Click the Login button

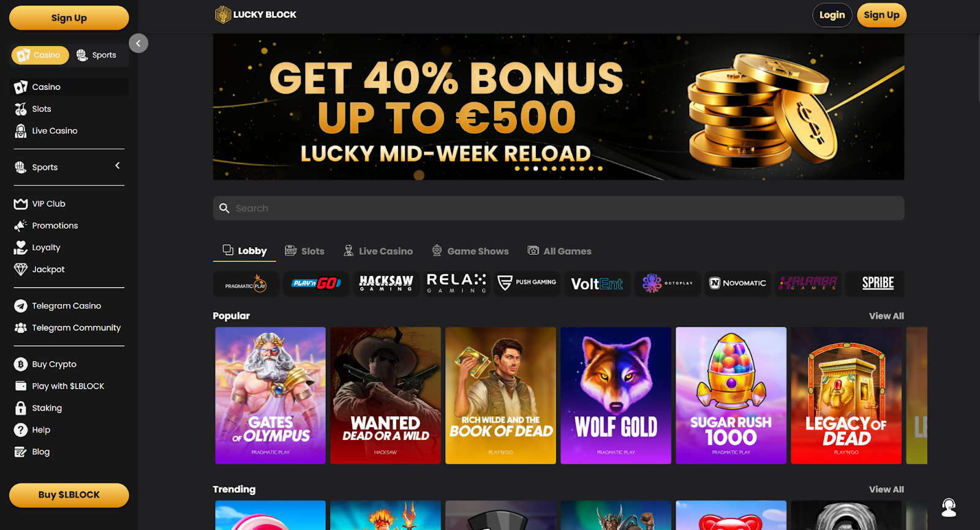tap(832, 15)
